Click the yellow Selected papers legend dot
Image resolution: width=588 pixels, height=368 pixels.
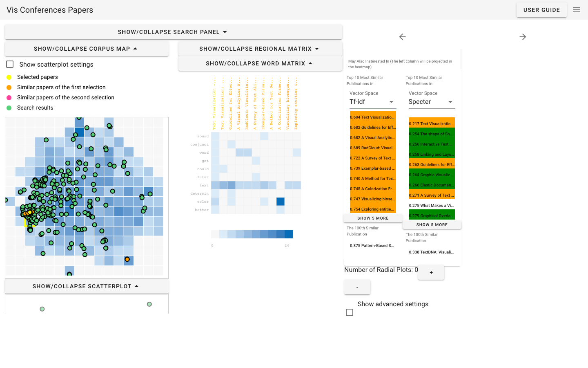tap(9, 77)
